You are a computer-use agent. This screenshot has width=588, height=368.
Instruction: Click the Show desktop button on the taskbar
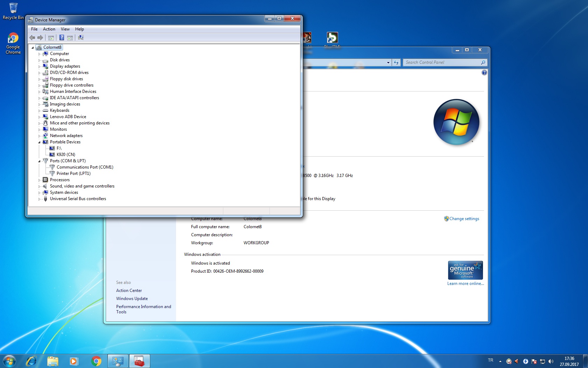tap(585, 361)
